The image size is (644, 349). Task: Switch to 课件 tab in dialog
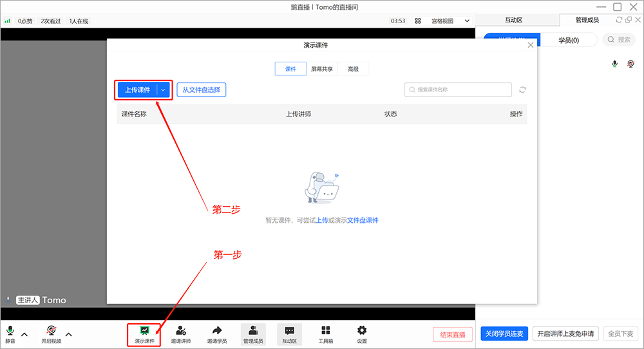[290, 69]
